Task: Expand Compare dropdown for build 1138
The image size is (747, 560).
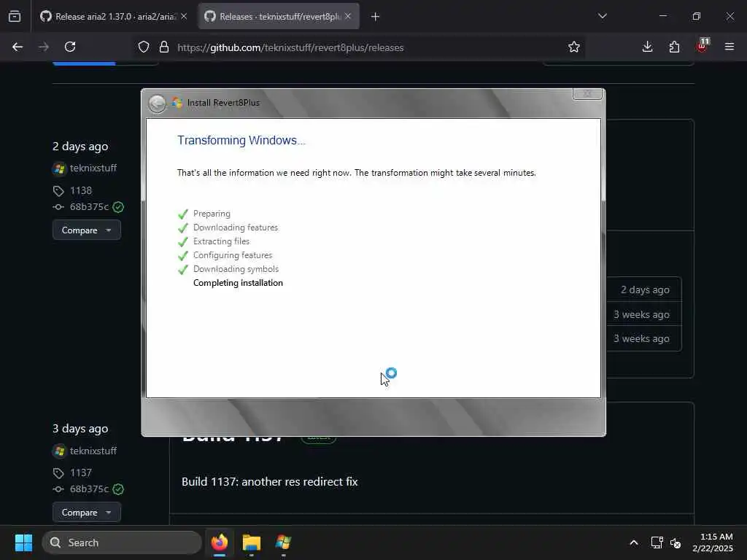Action: click(87, 230)
